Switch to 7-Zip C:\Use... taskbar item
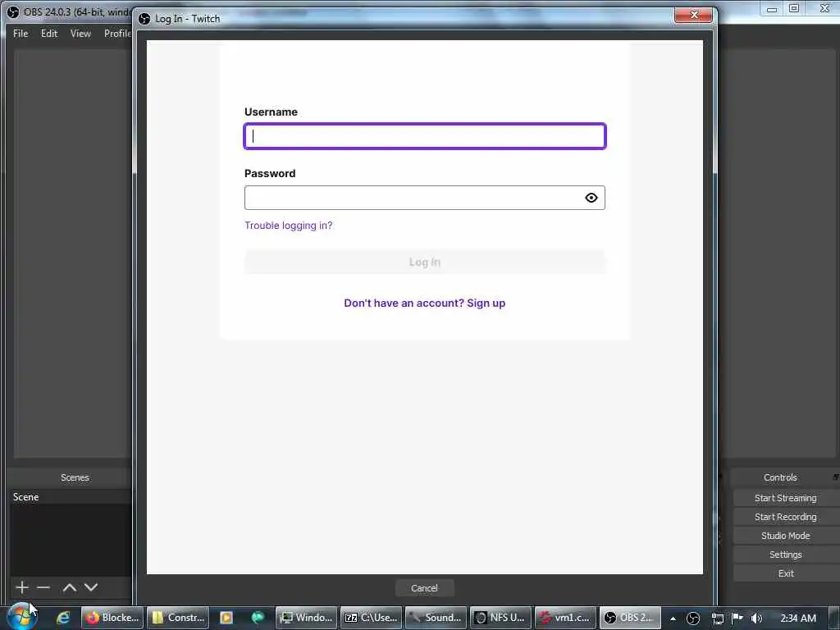This screenshot has width=840, height=630. (372, 618)
